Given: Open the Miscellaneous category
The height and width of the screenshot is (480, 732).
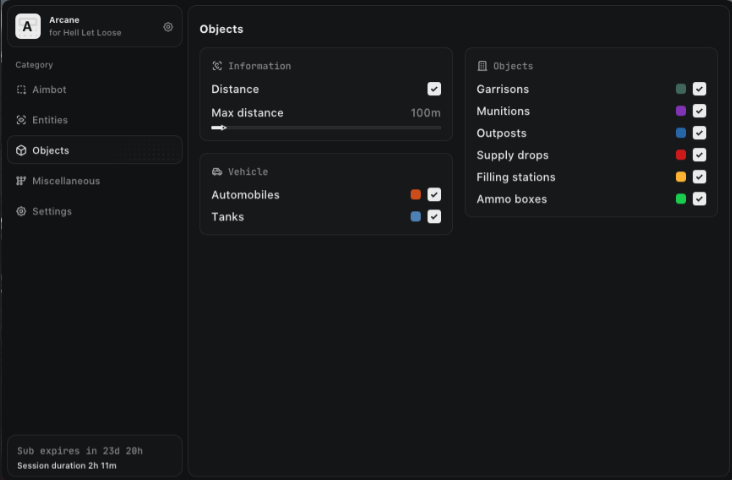Looking at the screenshot, I should click(65, 181).
